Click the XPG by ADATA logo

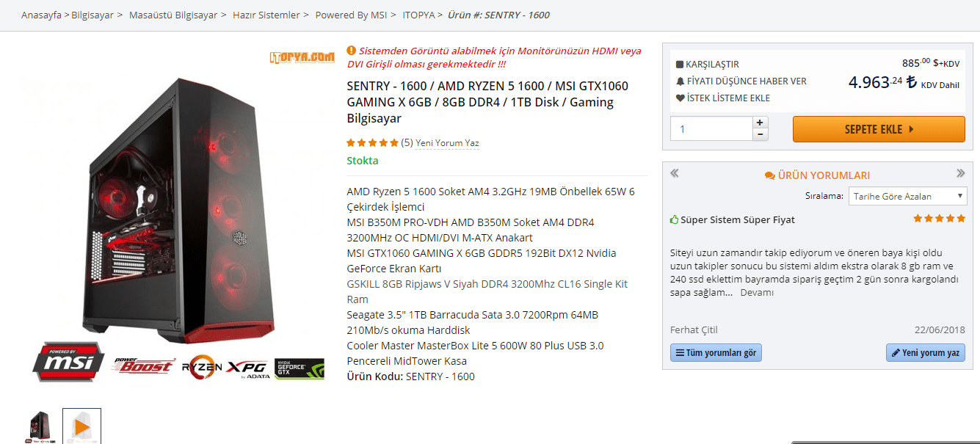coord(247,368)
